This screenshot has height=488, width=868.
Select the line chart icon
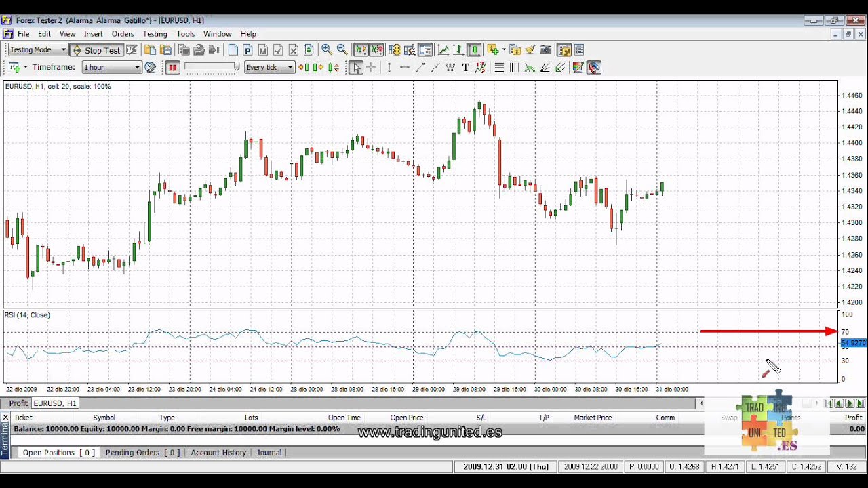[443, 49]
